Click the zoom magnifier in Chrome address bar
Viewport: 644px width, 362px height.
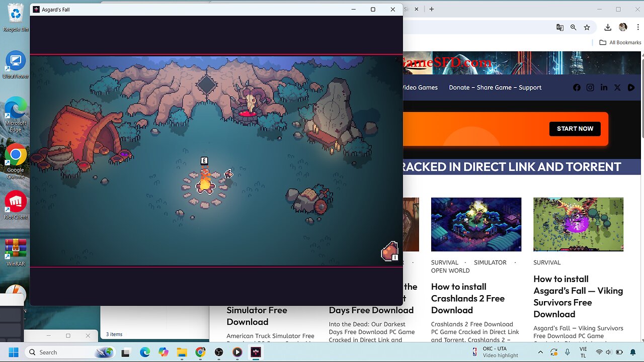coord(574,28)
